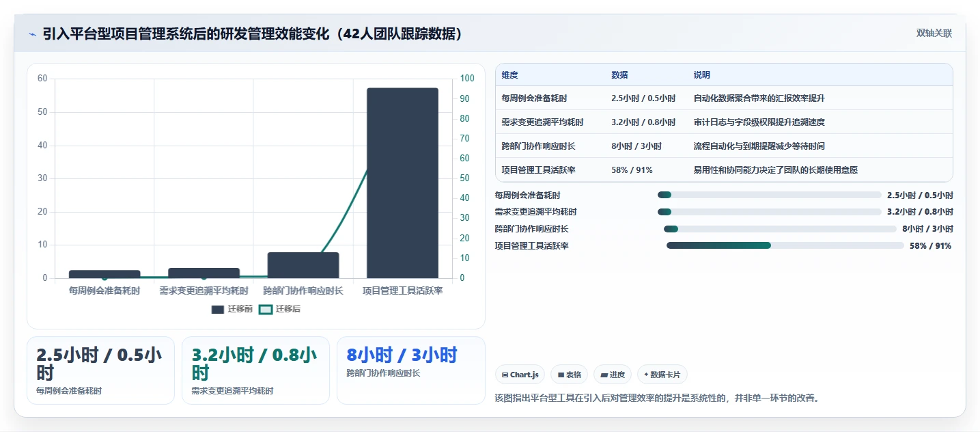
Task: Click the 项目管理工具活跃率 bar in chart
Action: [x=402, y=183]
